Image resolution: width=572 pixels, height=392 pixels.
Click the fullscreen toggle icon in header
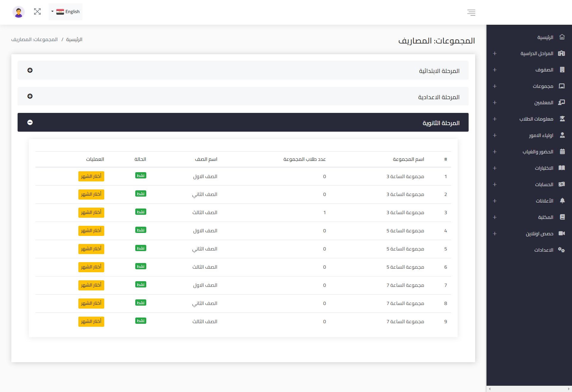(37, 12)
